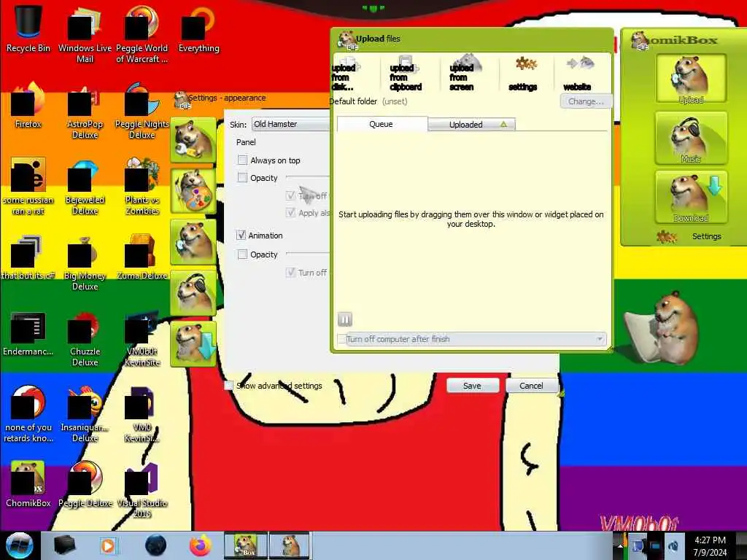The width and height of the screenshot is (747, 560).
Task: Open Everything desktop shortcut
Action: [x=198, y=28]
